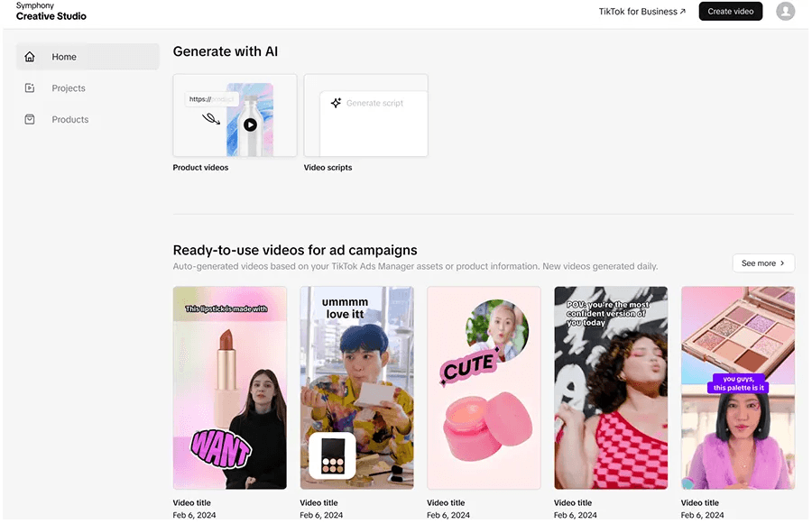Click Video title under the lipstick video

(191, 502)
